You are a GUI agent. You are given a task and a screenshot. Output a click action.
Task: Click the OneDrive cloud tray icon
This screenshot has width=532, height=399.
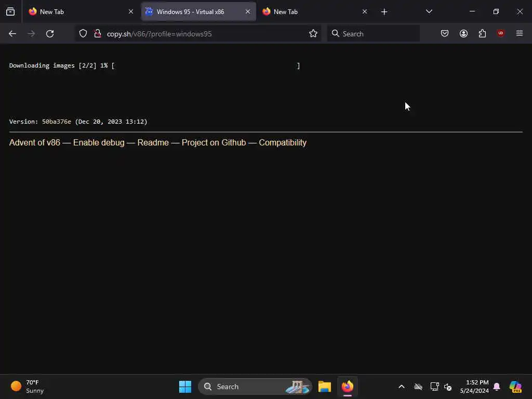pos(418,387)
